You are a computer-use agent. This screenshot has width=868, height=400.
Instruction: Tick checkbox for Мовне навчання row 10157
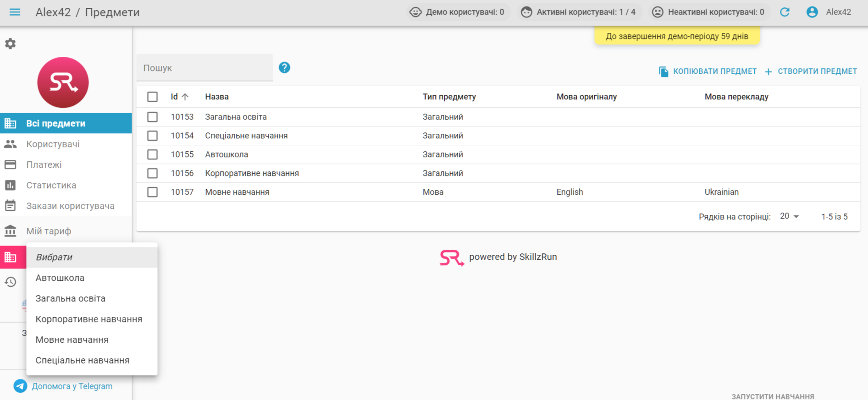coord(153,192)
